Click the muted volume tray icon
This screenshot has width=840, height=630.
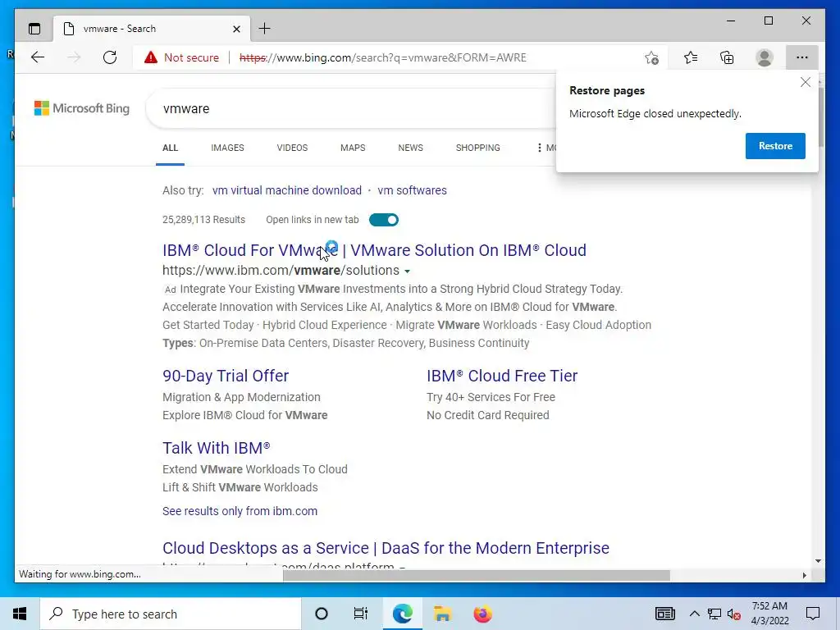tap(734, 614)
